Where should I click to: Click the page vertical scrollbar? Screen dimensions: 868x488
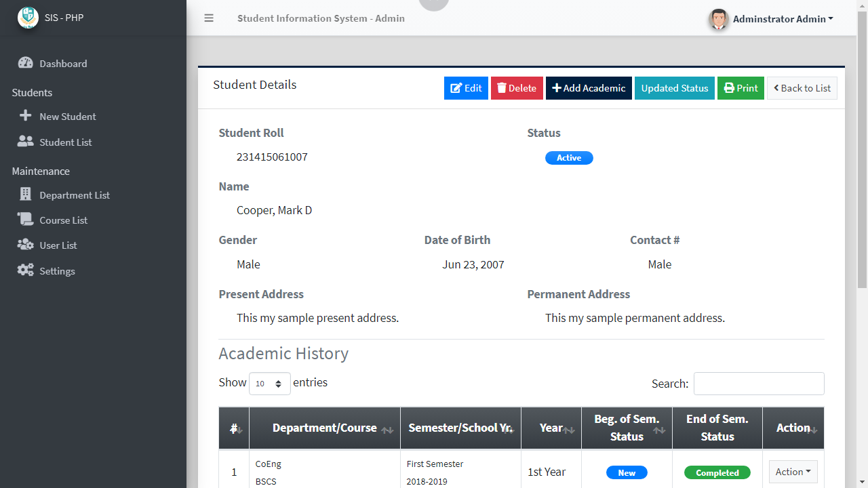tap(862, 150)
